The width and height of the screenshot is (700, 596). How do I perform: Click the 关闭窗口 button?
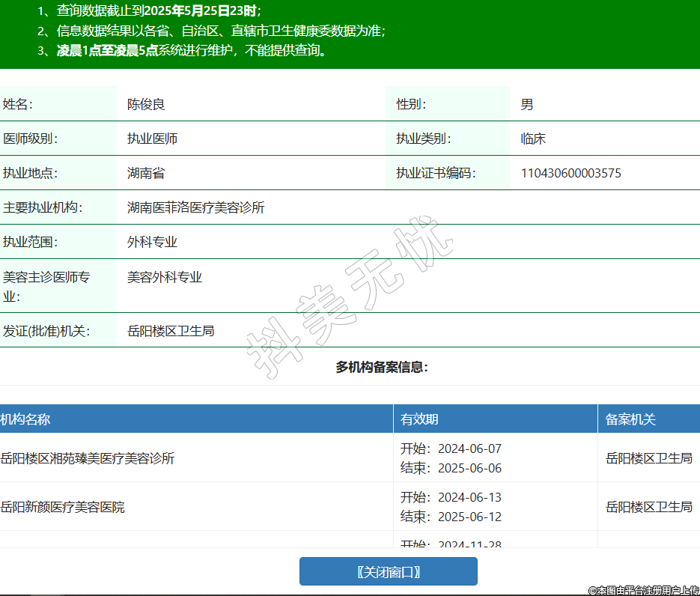click(388, 571)
